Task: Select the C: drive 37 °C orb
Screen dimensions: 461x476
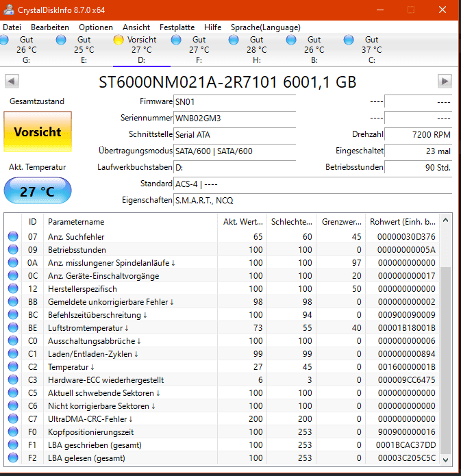Action: coord(349,40)
